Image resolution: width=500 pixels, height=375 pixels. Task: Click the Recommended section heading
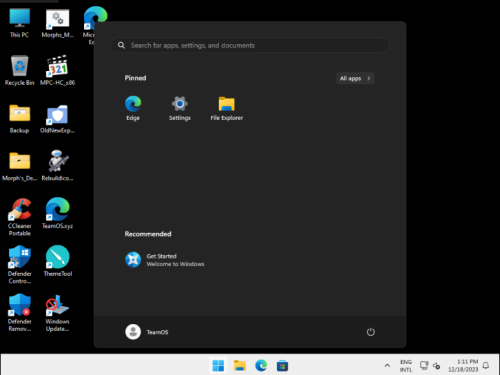[148, 234]
